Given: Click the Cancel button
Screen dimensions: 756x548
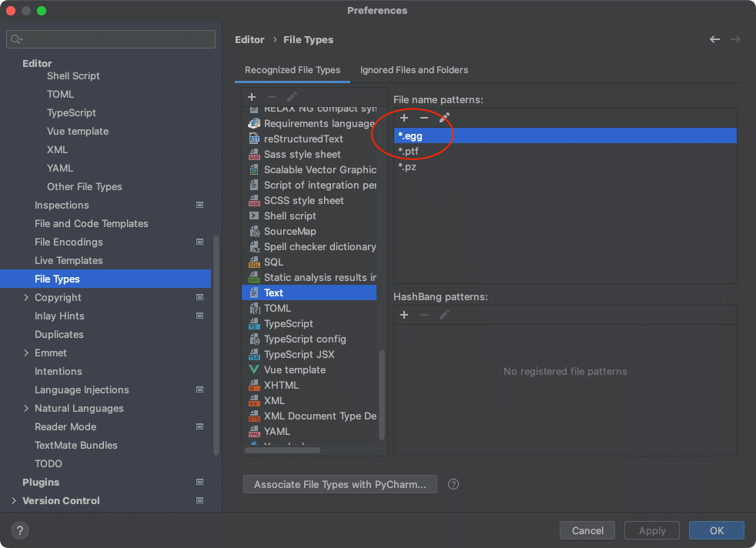Looking at the screenshot, I should (x=587, y=530).
